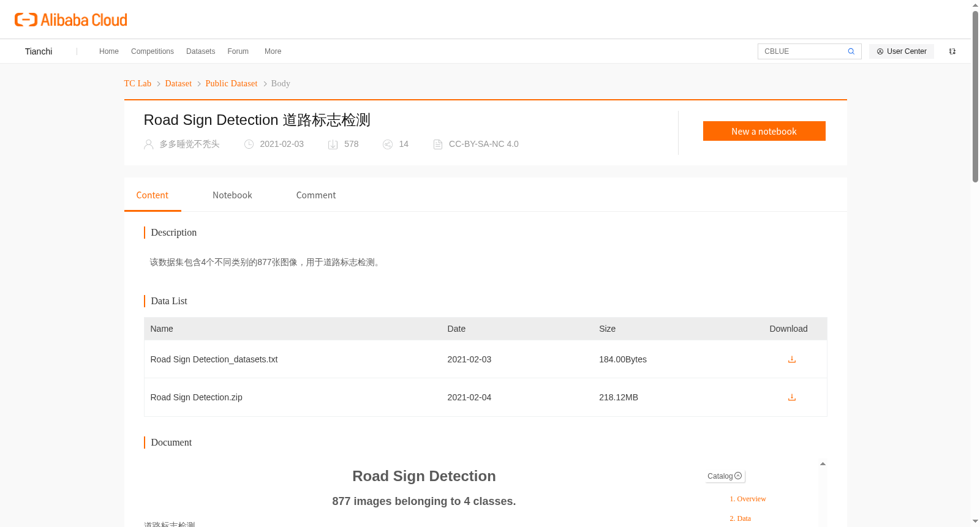Click the 218.12MB size cell
This screenshot has height=527, width=980.
[x=619, y=397]
